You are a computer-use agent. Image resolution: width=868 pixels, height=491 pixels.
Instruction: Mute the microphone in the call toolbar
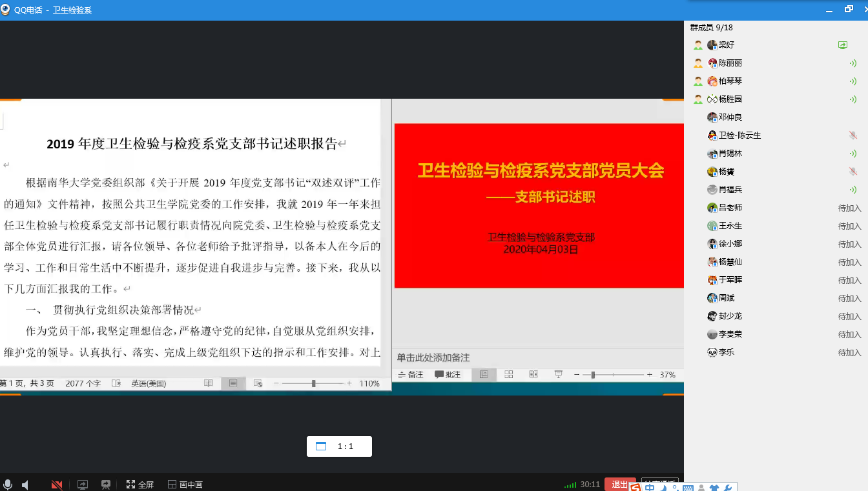click(x=8, y=485)
